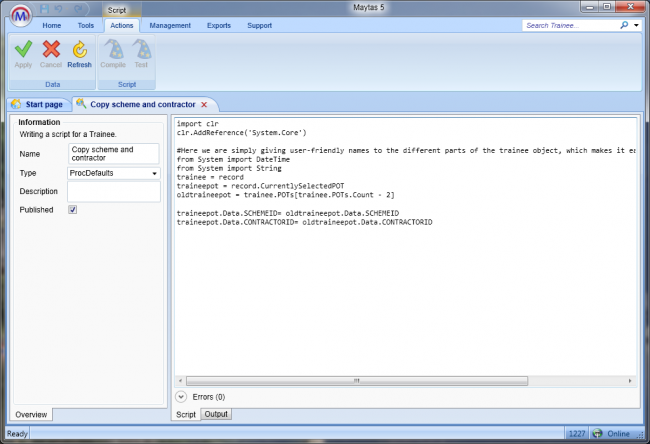
Task: Click the Name input field
Action: point(114,154)
